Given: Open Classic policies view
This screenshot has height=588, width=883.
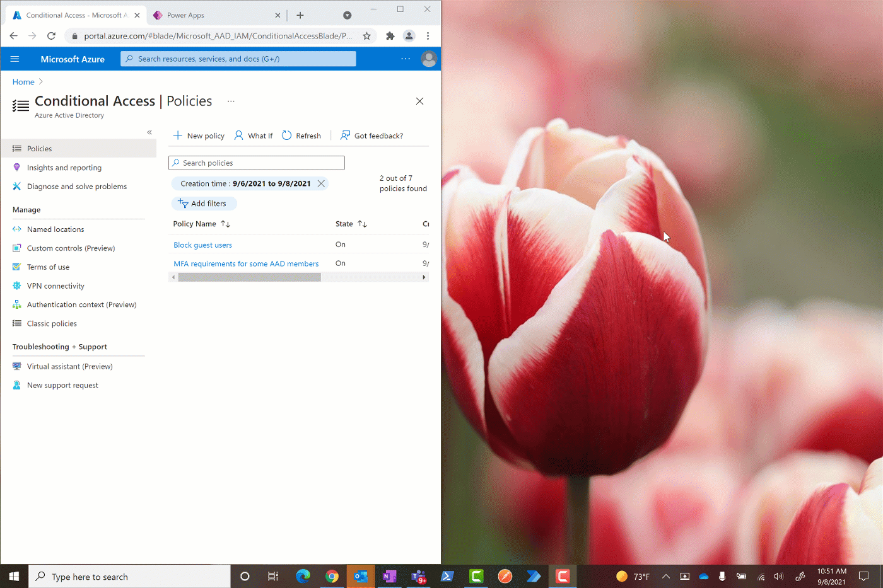Looking at the screenshot, I should (52, 323).
